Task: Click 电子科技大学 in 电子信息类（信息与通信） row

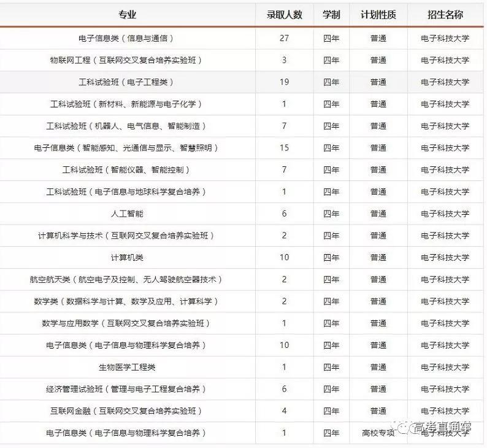Action: [x=445, y=38]
